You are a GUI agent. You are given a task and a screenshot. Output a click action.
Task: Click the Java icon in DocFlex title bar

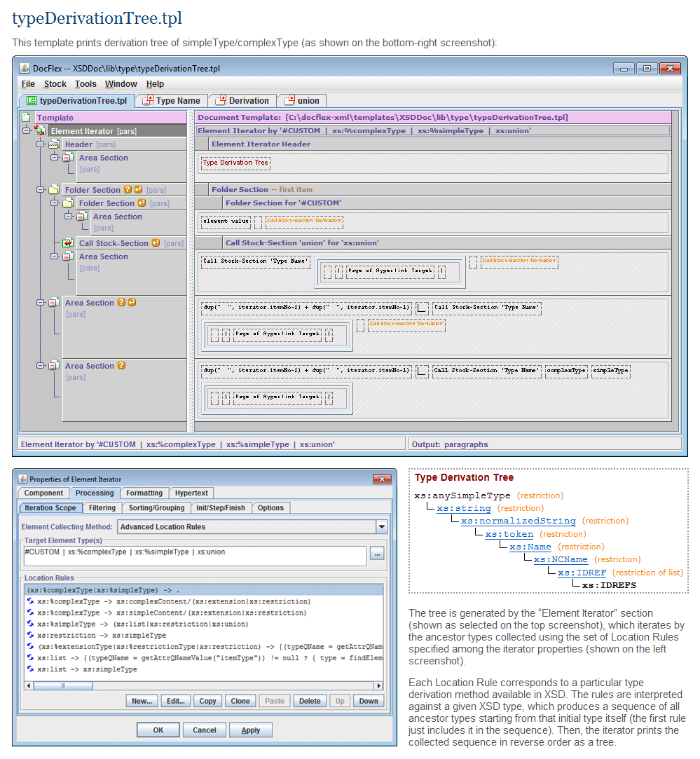click(x=24, y=69)
